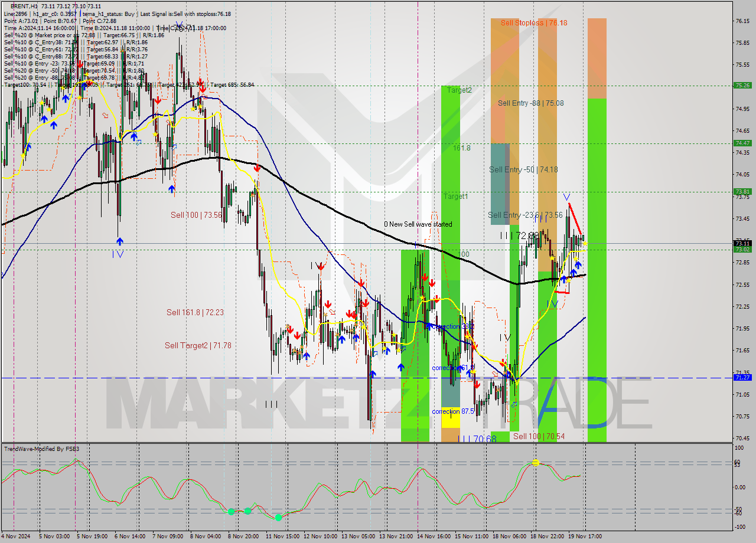
Task: Click the 76.15 price axis value
Action: coord(742,21)
